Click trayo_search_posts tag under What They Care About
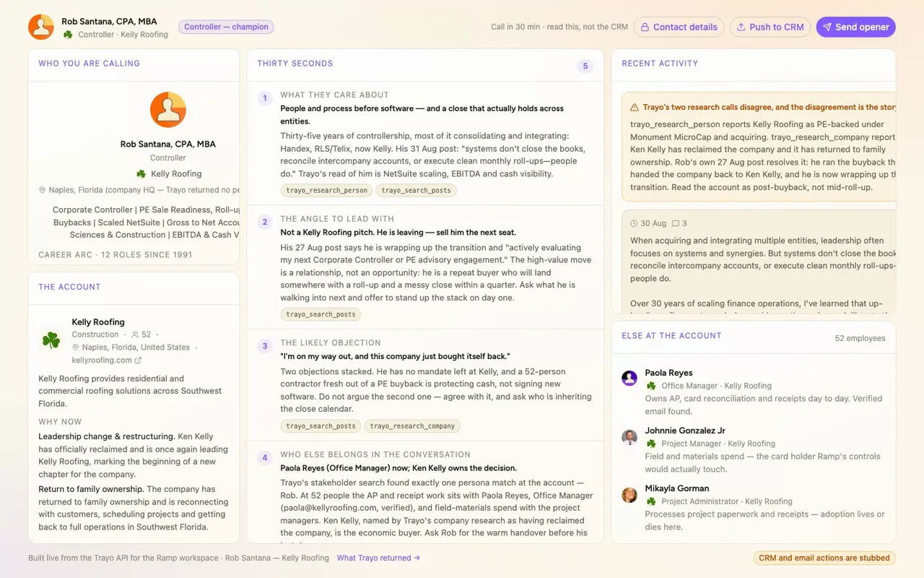924x578 pixels. coord(416,190)
